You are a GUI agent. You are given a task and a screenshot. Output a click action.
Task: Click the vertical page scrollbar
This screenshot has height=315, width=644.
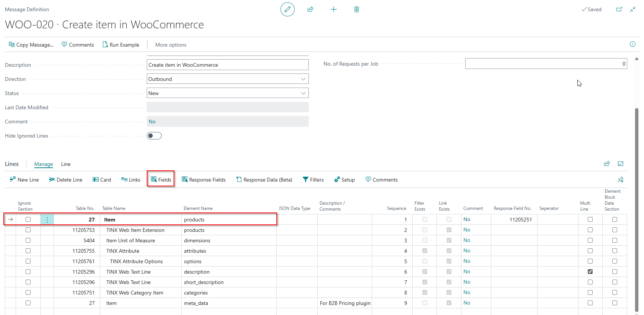click(x=637, y=209)
